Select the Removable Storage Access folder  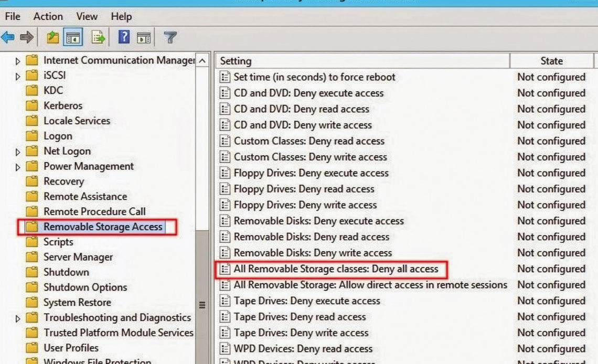click(x=102, y=227)
